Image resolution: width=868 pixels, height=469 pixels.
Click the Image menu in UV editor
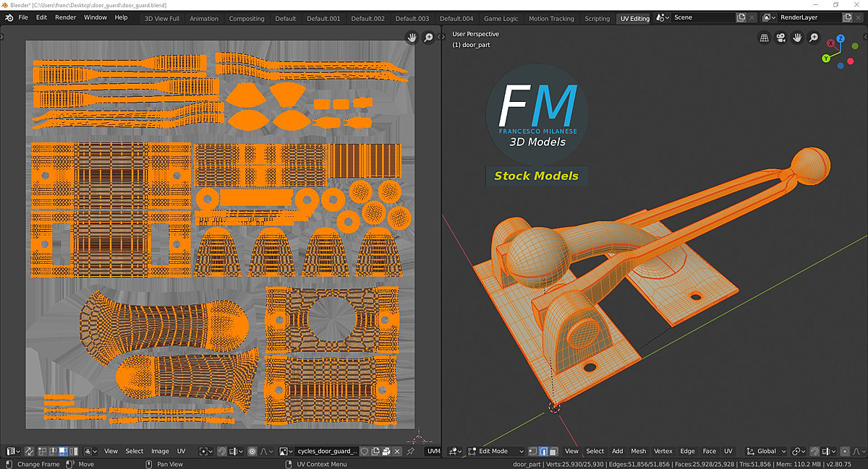(160, 451)
